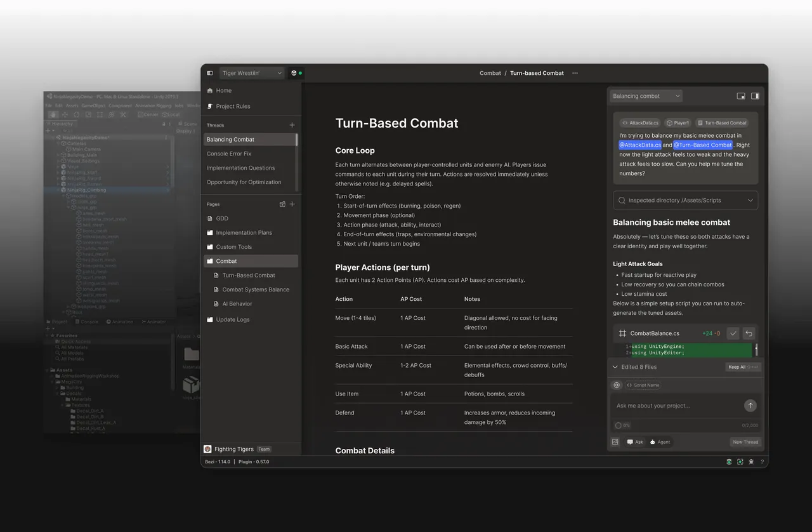Click the New Thread button
812x532 pixels.
[745, 442]
